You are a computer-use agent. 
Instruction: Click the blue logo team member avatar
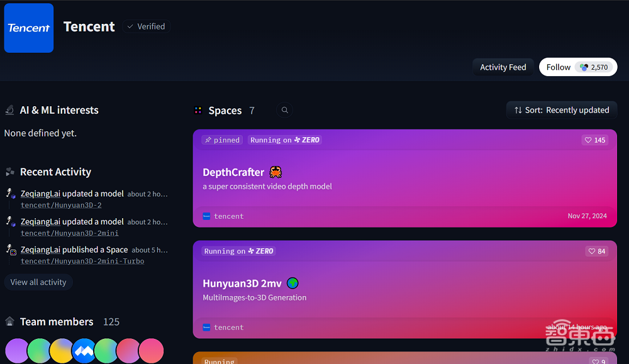84,351
